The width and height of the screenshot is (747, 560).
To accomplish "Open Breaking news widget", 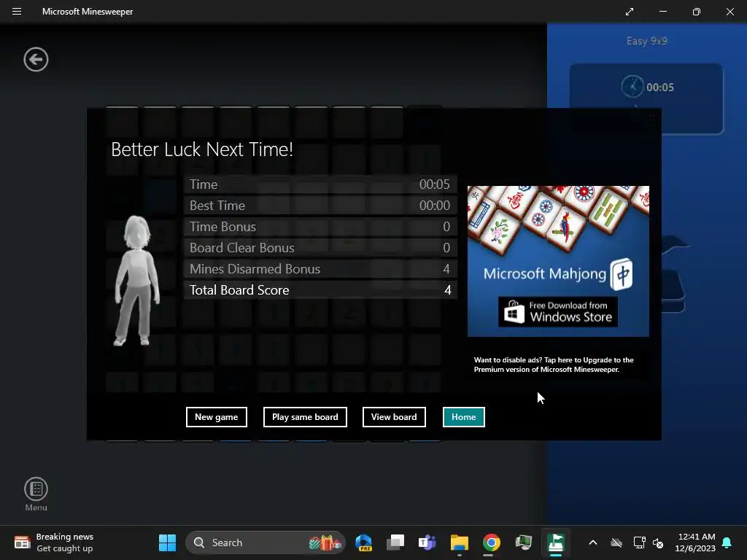I will (x=53, y=542).
